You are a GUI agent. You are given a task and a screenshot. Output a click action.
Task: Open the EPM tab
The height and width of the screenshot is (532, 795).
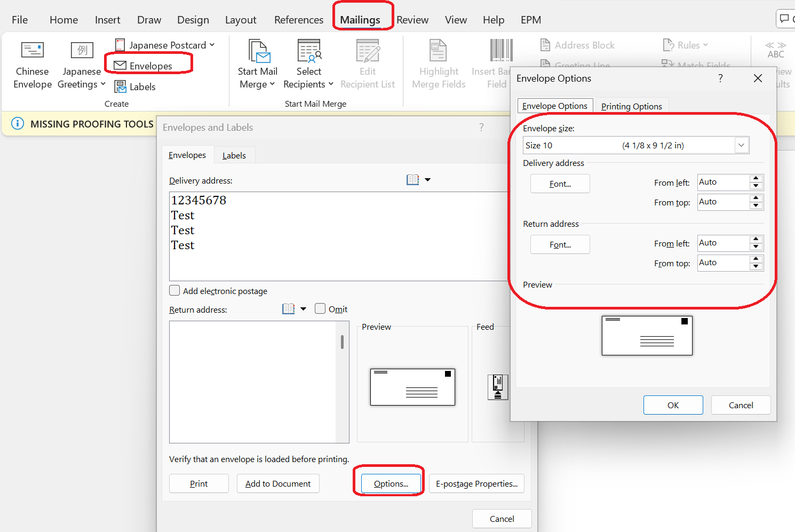tap(531, 20)
